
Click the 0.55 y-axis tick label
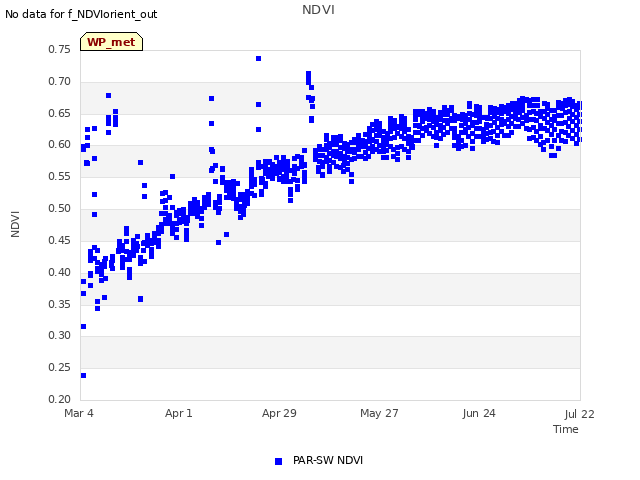(x=60, y=176)
